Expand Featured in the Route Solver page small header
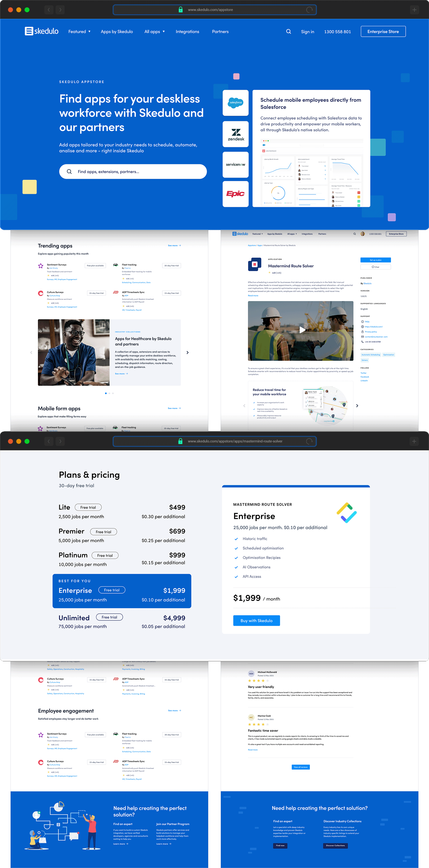429x868 pixels. point(257,234)
